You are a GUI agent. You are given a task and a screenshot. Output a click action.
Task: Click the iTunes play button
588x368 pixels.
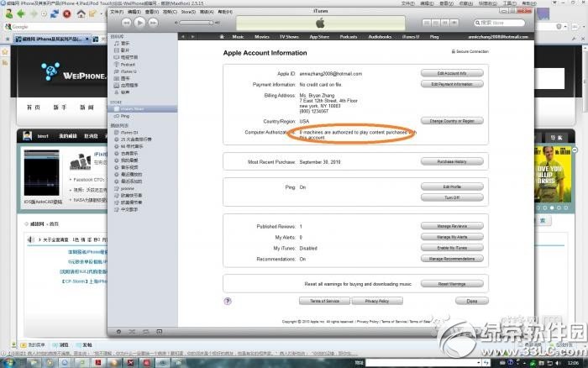pyautogui.click(x=140, y=23)
